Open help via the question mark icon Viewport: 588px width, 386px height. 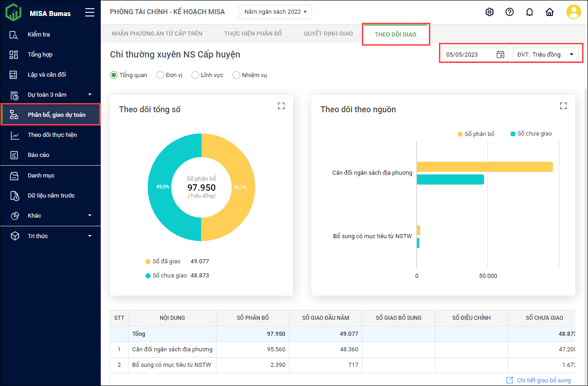(x=510, y=12)
